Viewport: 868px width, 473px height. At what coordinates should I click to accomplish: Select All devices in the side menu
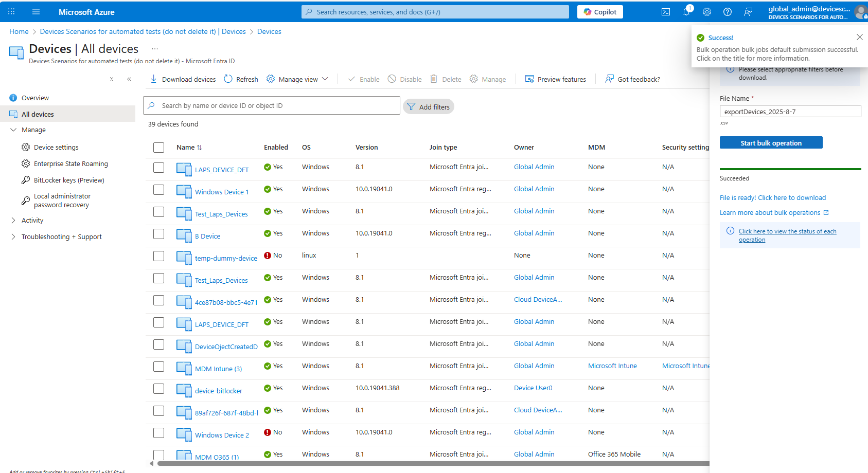67,114
